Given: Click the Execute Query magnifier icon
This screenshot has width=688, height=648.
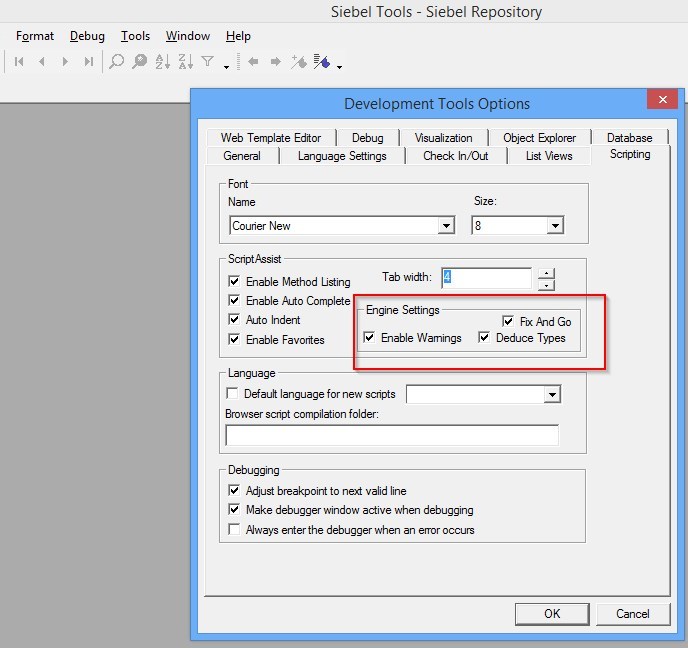Looking at the screenshot, I should [x=140, y=62].
